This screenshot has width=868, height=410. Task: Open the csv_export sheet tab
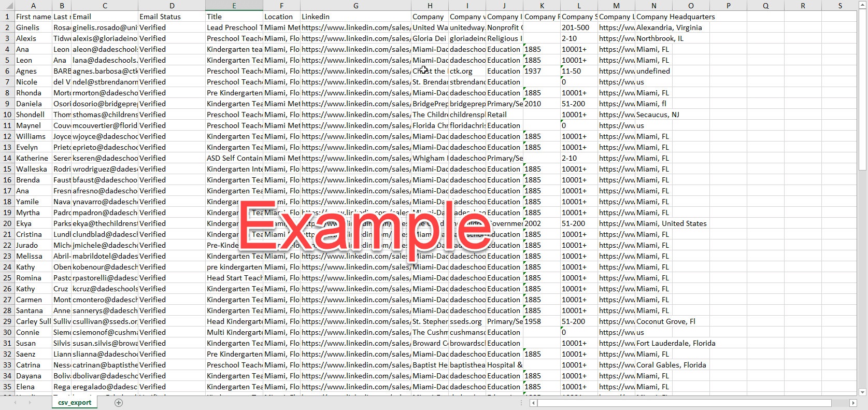(x=74, y=403)
